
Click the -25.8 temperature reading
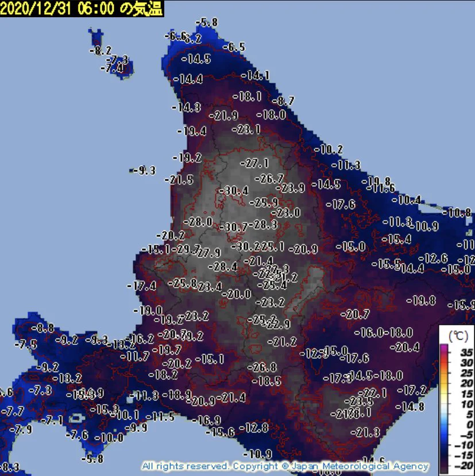(183, 283)
